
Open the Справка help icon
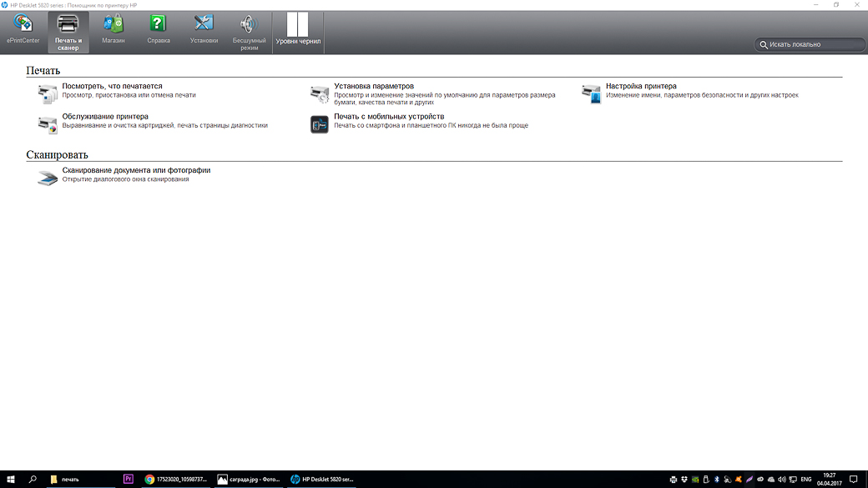coord(159,29)
